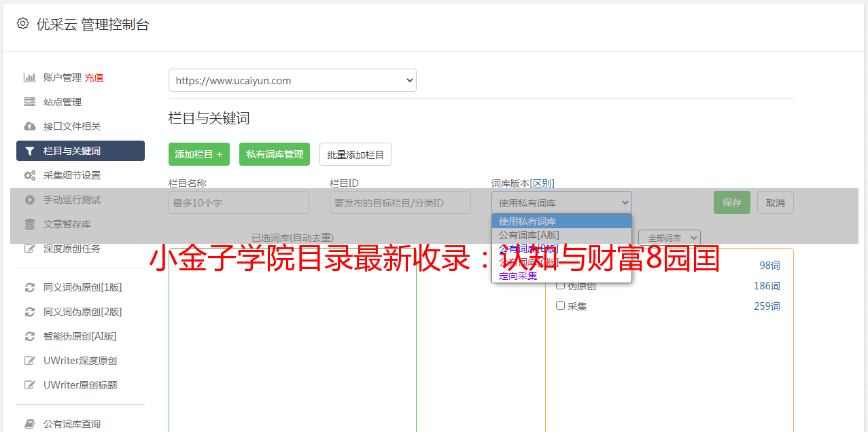Click the 栏目名称 input field
The height and width of the screenshot is (432, 868).
click(239, 202)
